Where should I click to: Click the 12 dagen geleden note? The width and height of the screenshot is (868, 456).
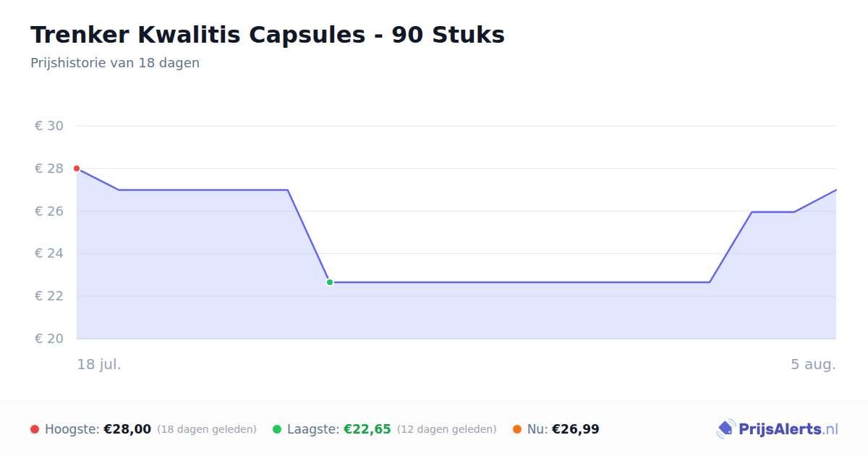[x=447, y=429]
